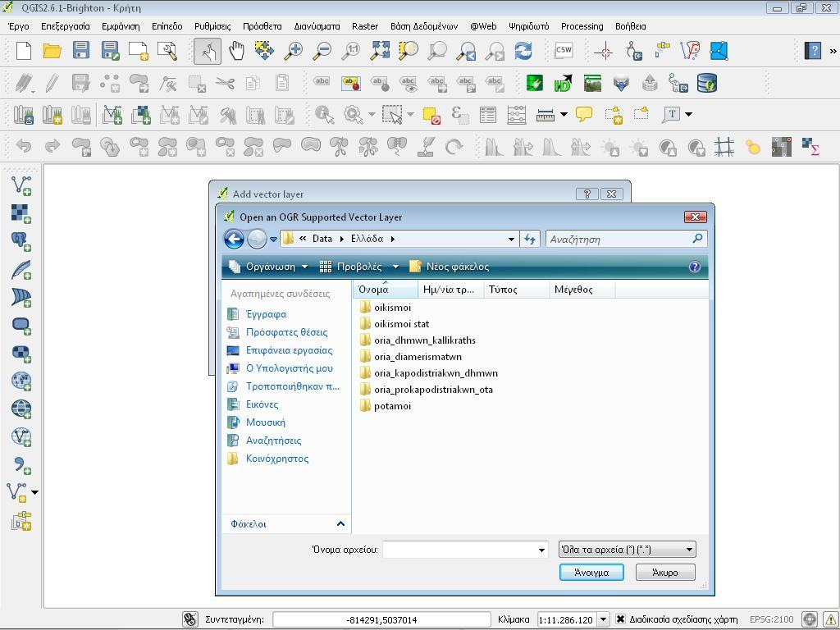Click the file dialog help icon
Screen dimensions: 840x630
pos(694,267)
